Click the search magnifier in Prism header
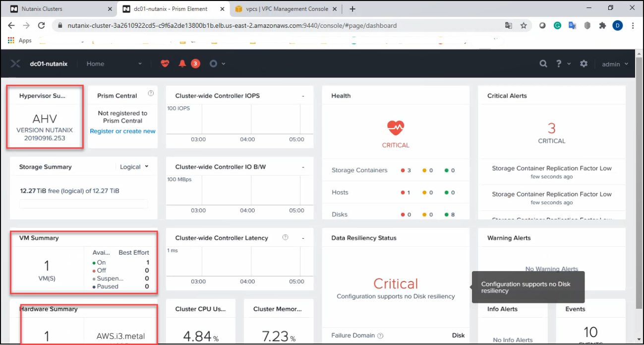Screen dimensions: 644x345 click(543, 64)
